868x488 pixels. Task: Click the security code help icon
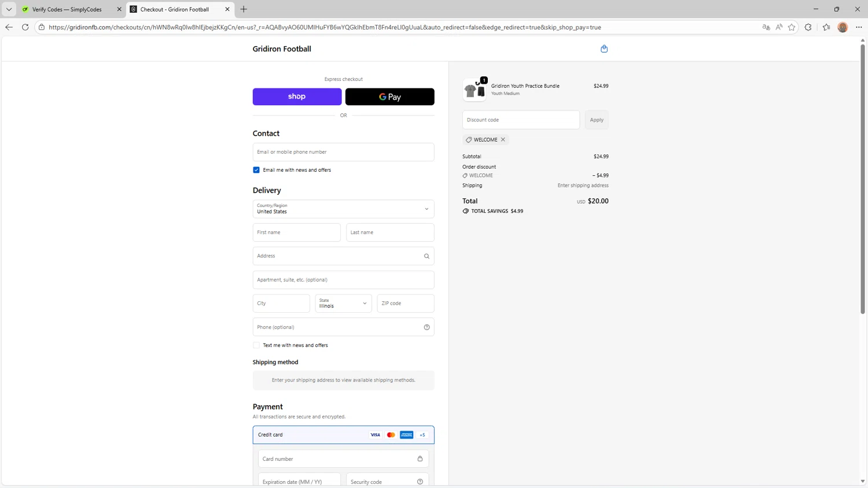tap(420, 482)
